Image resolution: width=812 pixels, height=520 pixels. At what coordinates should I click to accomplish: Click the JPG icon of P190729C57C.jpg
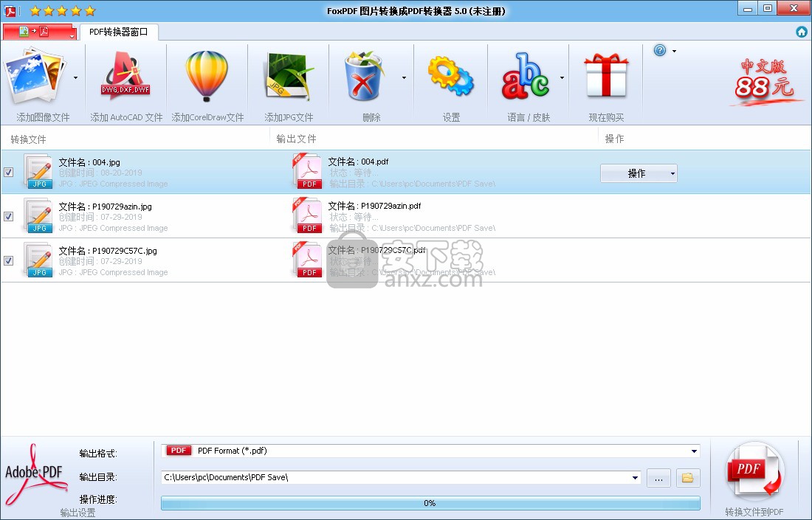click(x=39, y=260)
